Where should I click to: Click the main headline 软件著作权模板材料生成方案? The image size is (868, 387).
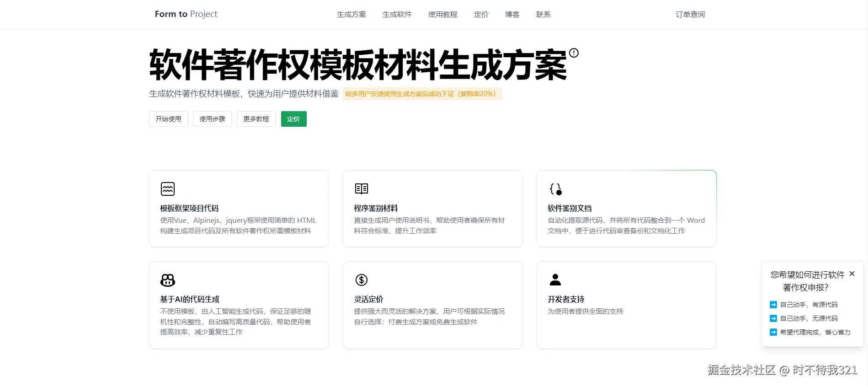point(358,65)
